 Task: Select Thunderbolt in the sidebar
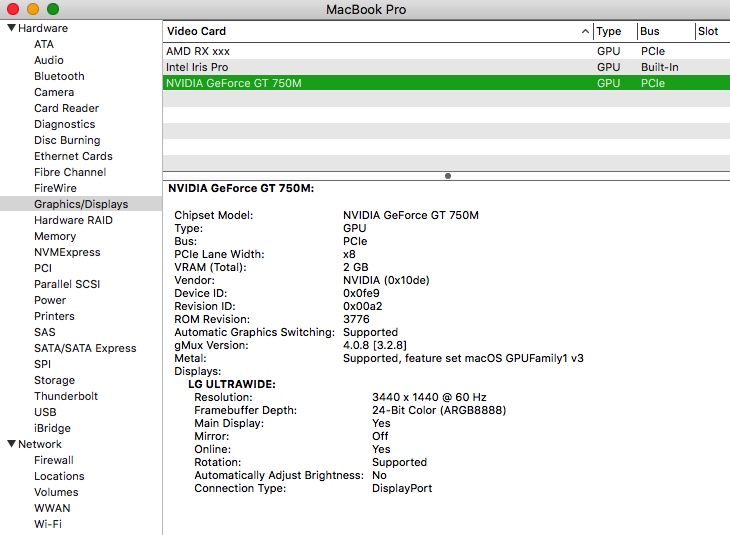point(66,396)
